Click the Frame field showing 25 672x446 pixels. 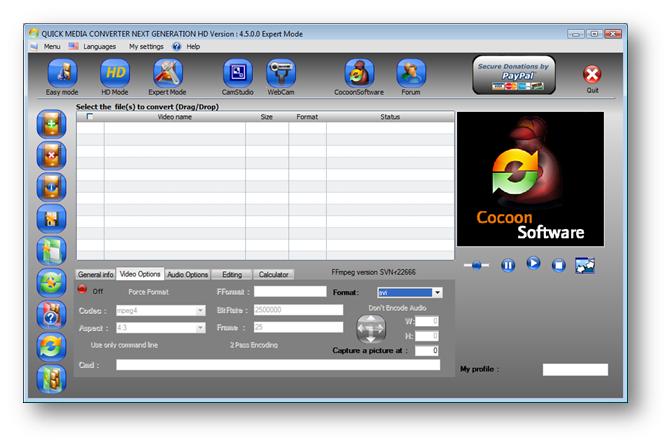tap(298, 327)
